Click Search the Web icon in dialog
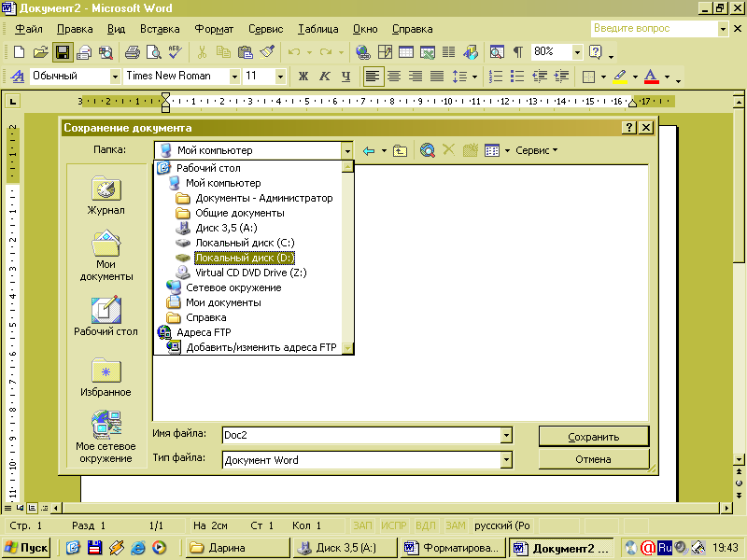 point(428,150)
